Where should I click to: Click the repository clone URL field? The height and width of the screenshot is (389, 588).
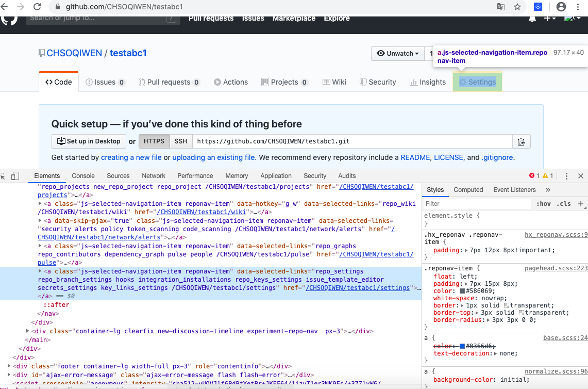pos(352,141)
